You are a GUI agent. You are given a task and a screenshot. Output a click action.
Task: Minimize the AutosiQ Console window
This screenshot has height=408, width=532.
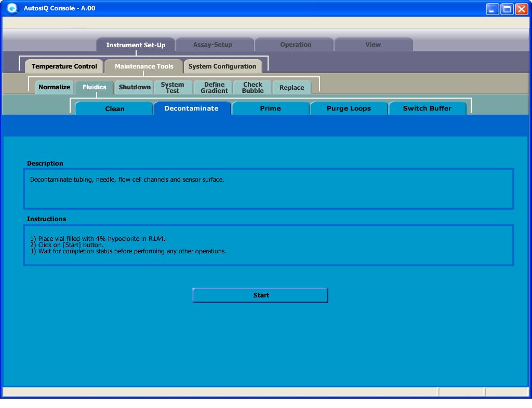(492, 9)
